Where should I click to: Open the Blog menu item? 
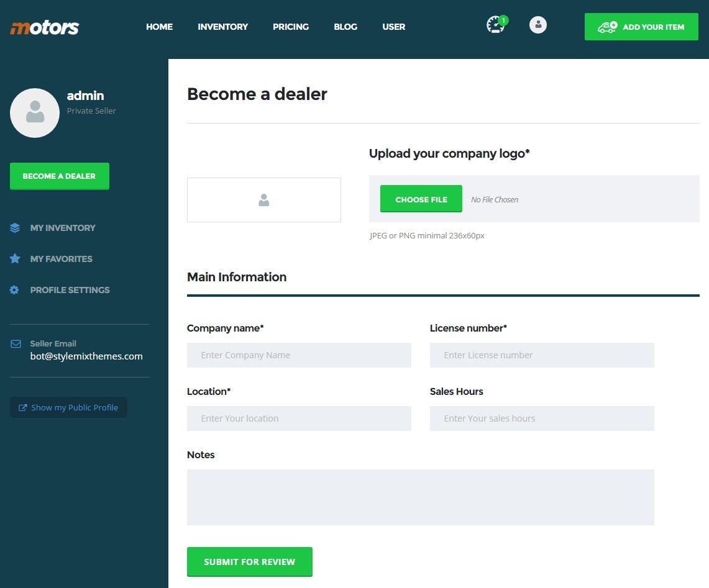tap(345, 27)
